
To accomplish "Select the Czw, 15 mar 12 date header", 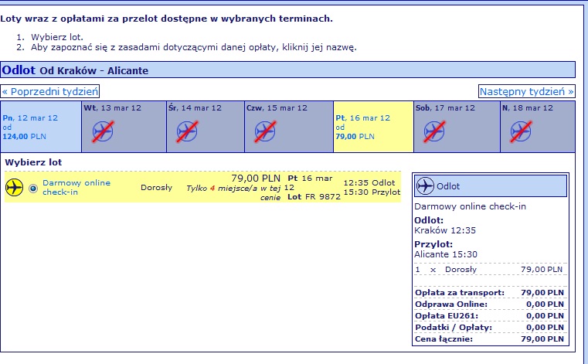I will tap(277, 108).
